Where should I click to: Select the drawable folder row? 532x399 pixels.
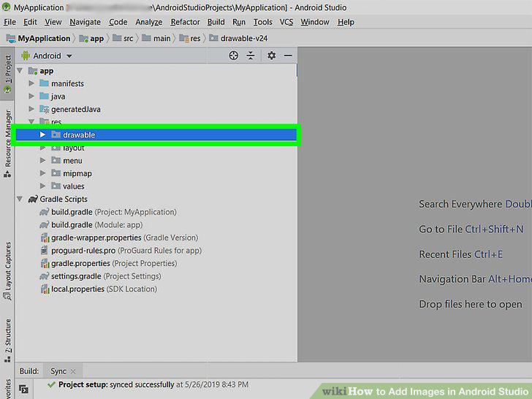point(156,134)
